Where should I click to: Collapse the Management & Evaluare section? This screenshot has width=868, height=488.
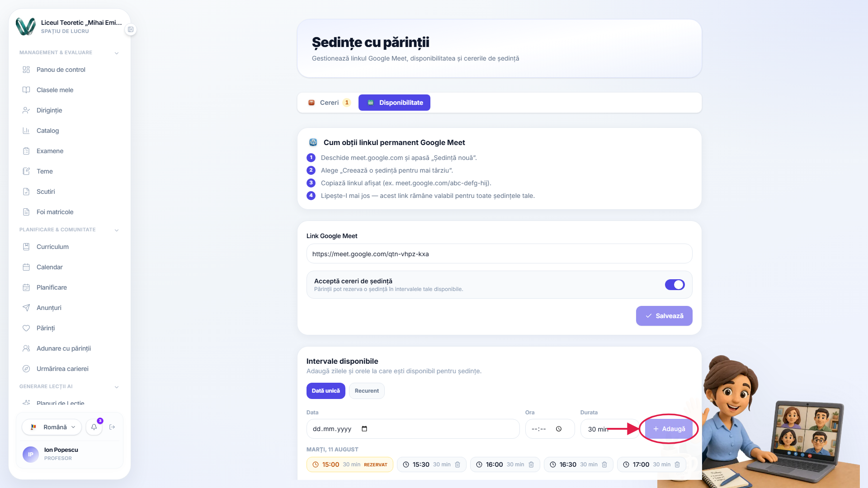(x=117, y=53)
